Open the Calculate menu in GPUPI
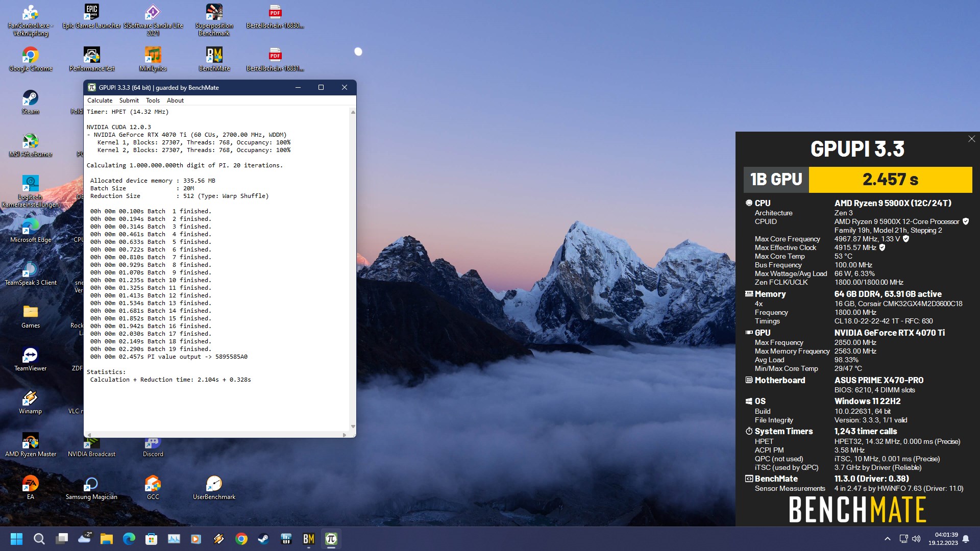 [100, 101]
